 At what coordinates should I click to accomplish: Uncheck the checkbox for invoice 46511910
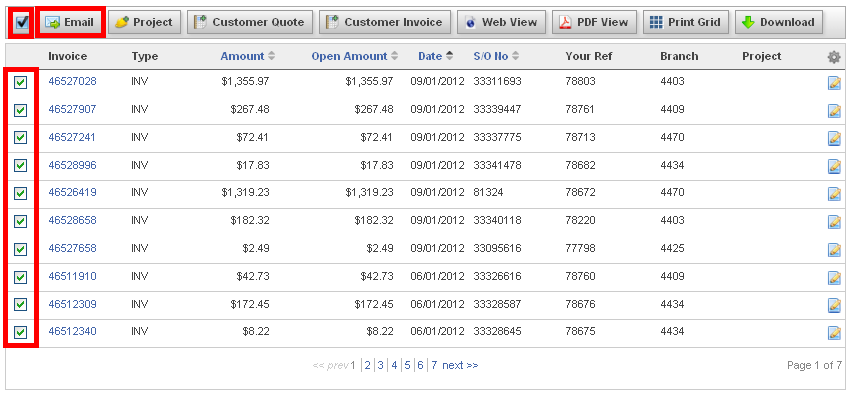coord(21,277)
